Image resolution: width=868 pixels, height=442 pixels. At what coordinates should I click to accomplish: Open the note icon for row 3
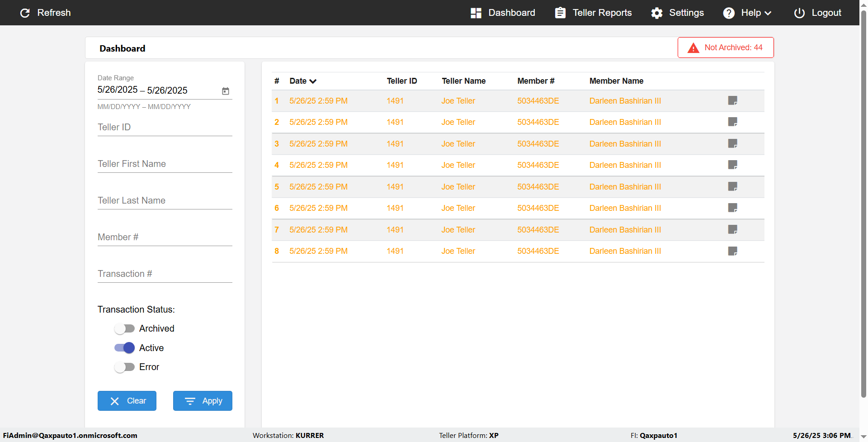(732, 143)
